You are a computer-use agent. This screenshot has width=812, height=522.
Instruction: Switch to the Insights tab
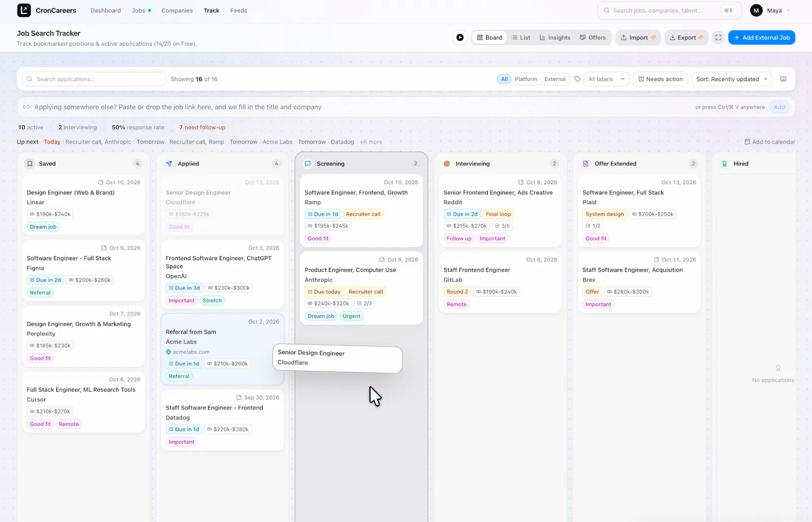tap(555, 38)
